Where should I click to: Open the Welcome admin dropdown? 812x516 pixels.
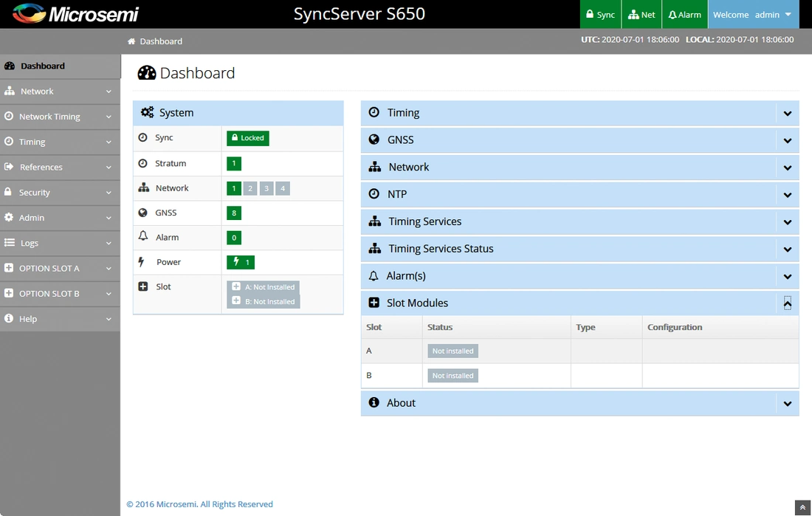[752, 15]
